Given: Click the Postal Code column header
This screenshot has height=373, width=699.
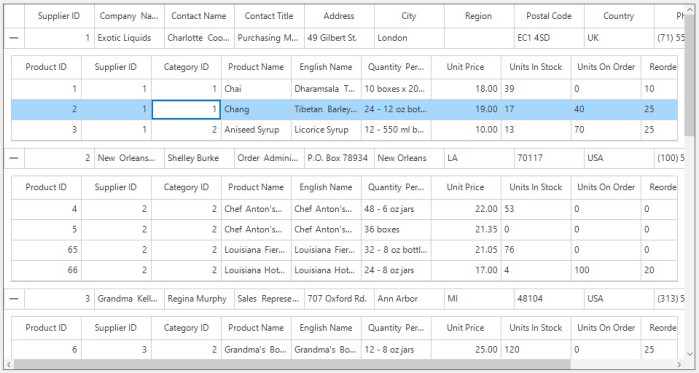Looking at the screenshot, I should (549, 16).
